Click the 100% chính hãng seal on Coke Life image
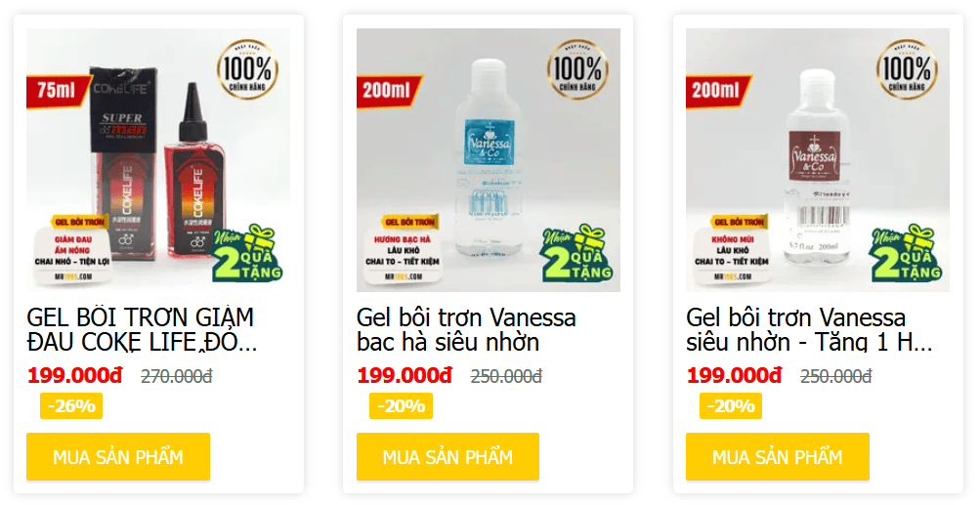980x505 pixels. [x=247, y=69]
